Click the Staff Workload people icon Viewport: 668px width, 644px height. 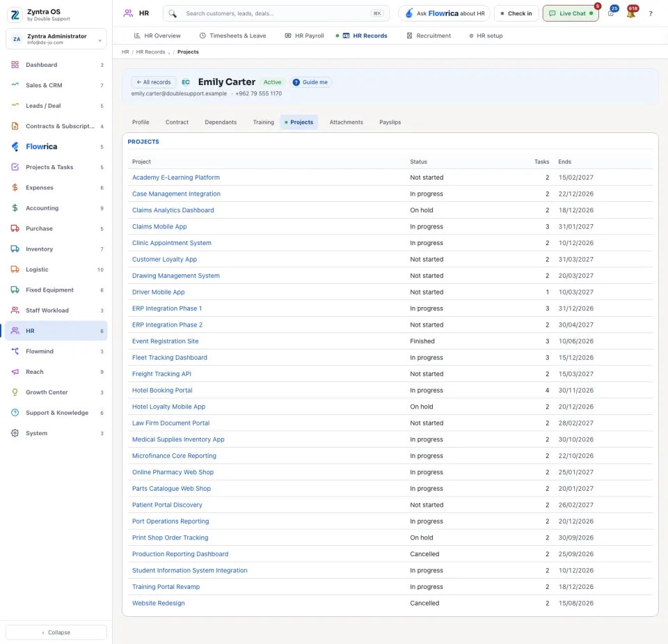15,311
